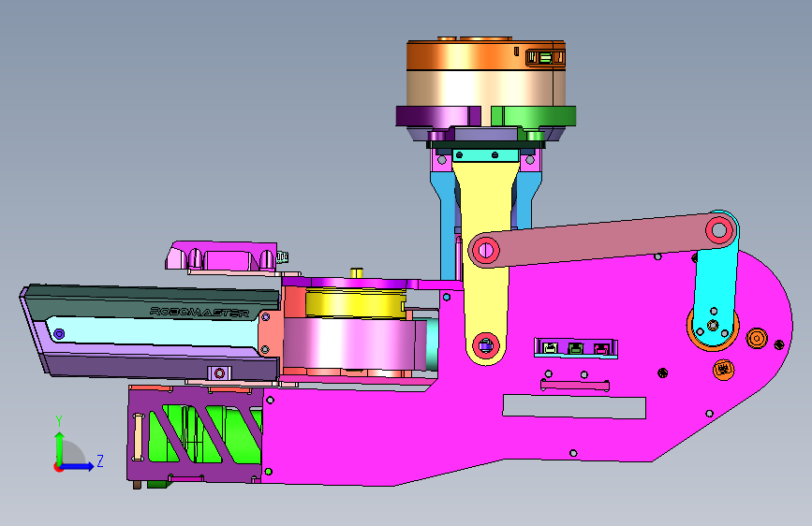This screenshot has height=526, width=812.
Task: Click the ROBOMASTER text on barrel
Action: point(199,313)
